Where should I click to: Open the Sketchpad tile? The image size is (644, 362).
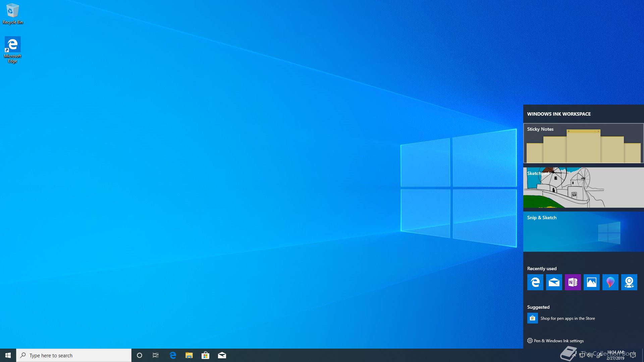pyautogui.click(x=583, y=187)
